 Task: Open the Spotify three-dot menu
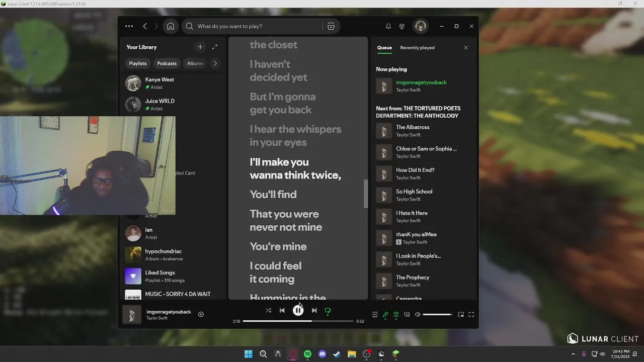coord(129,26)
